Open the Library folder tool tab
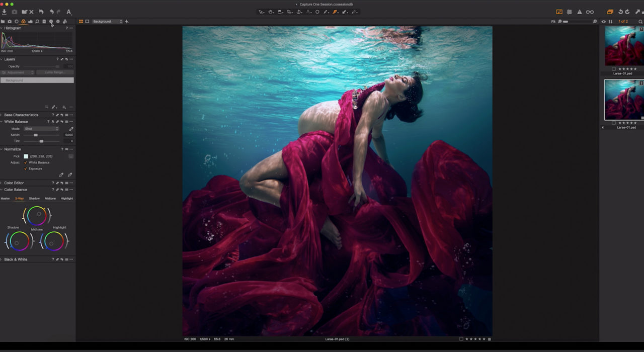 [x=3, y=22]
